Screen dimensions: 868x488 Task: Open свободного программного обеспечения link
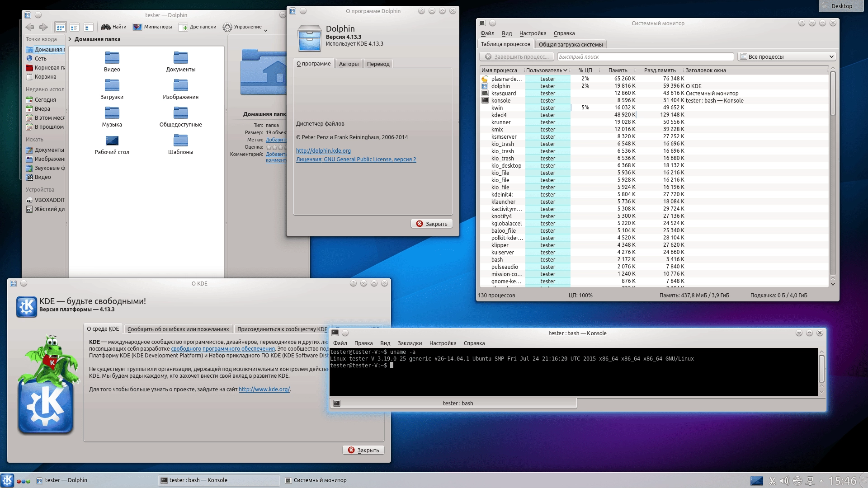point(223,349)
